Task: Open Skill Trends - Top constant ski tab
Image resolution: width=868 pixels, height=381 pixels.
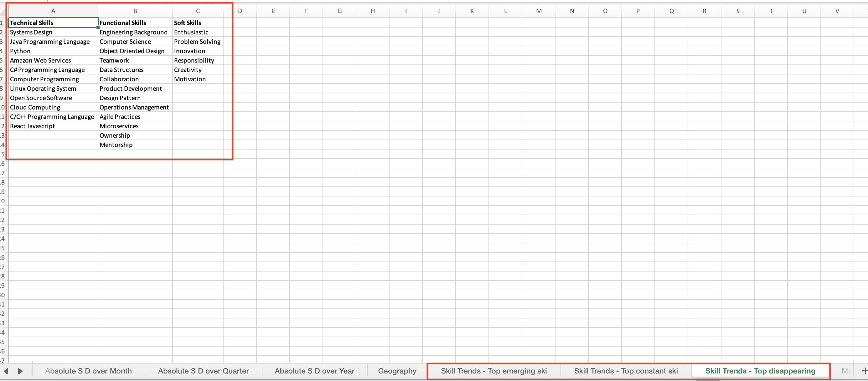Action: click(x=626, y=371)
